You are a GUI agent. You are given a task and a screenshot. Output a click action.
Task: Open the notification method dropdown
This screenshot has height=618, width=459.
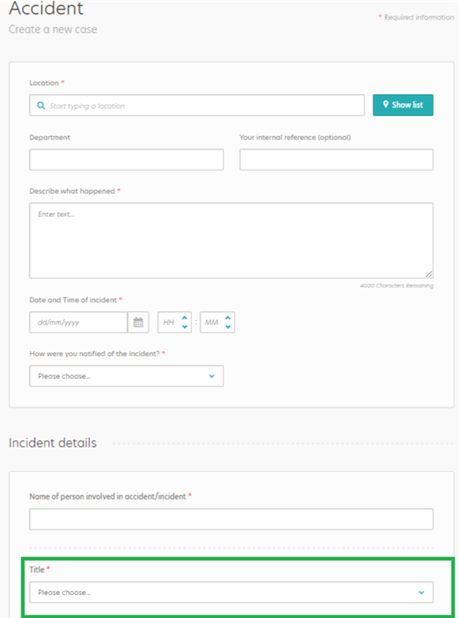click(126, 376)
